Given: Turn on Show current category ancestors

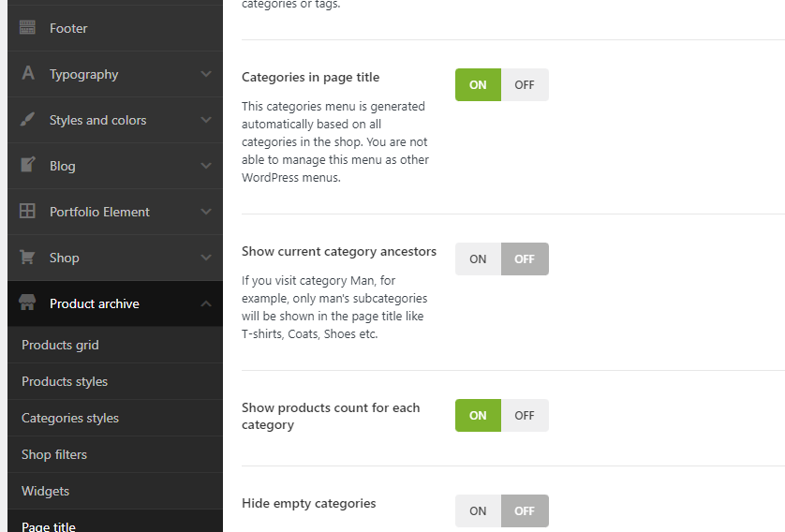Looking at the screenshot, I should [478, 259].
